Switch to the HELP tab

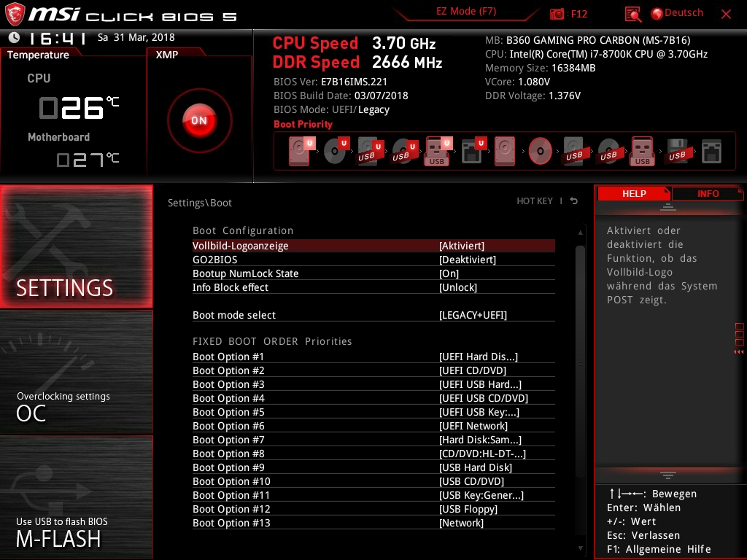(634, 193)
